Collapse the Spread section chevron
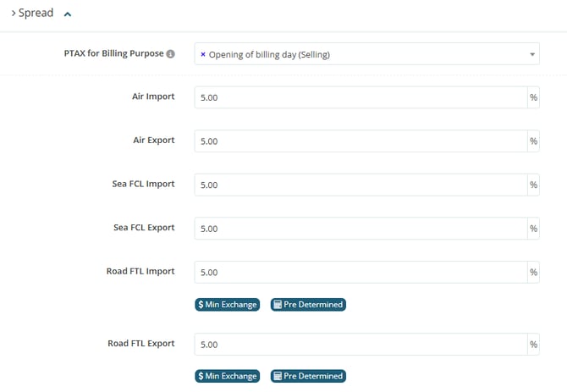Image resolution: width=567 pixels, height=392 pixels. click(68, 14)
